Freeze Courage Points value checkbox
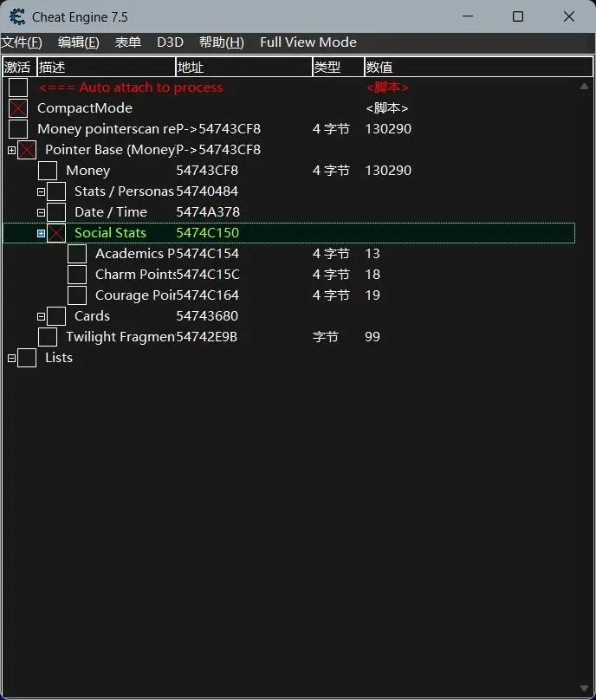 click(77, 295)
